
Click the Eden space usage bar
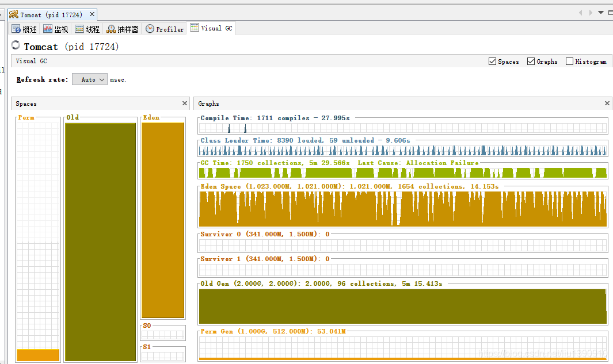(163, 220)
